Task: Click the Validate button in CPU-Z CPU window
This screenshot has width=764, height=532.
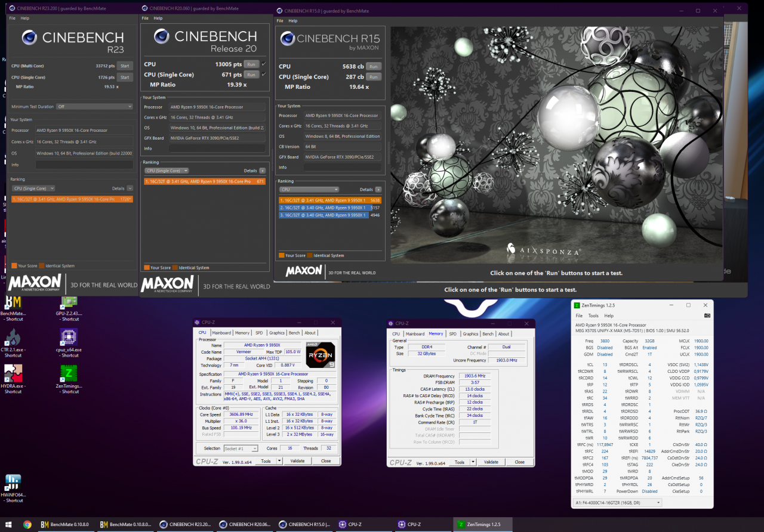Action: (297, 461)
